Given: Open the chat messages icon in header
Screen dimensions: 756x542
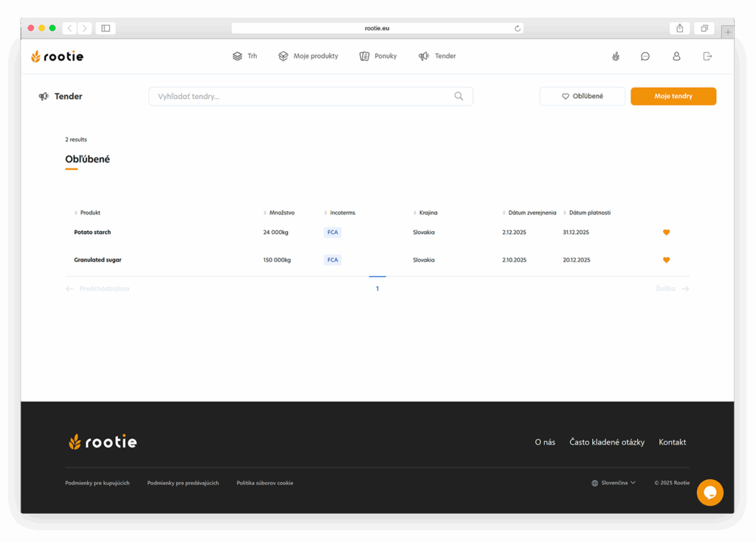Looking at the screenshot, I should [645, 56].
